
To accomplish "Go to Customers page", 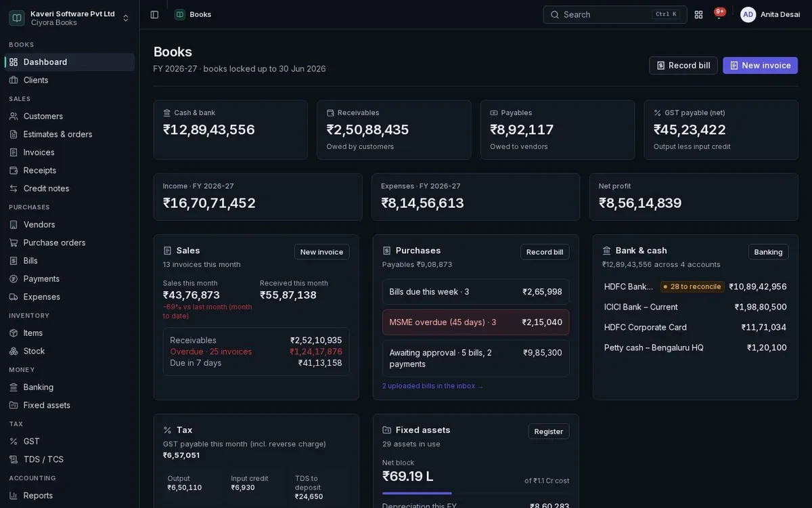I will pyautogui.click(x=70, y=117).
